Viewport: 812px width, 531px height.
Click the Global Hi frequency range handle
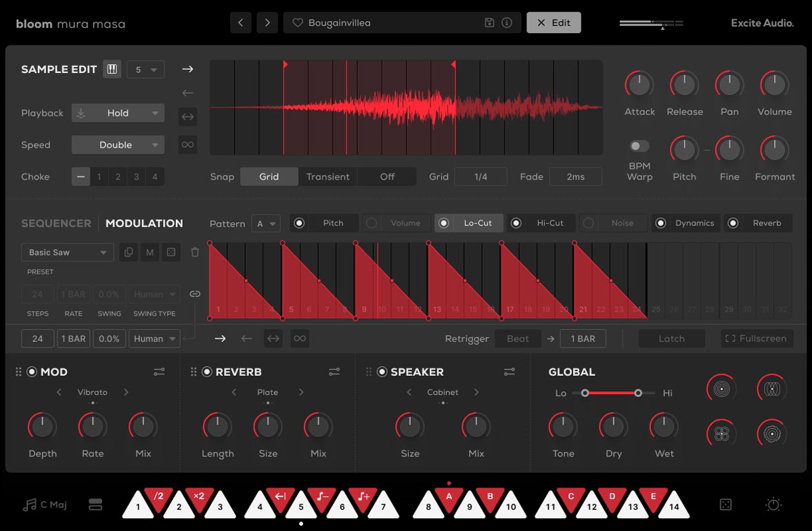click(637, 393)
